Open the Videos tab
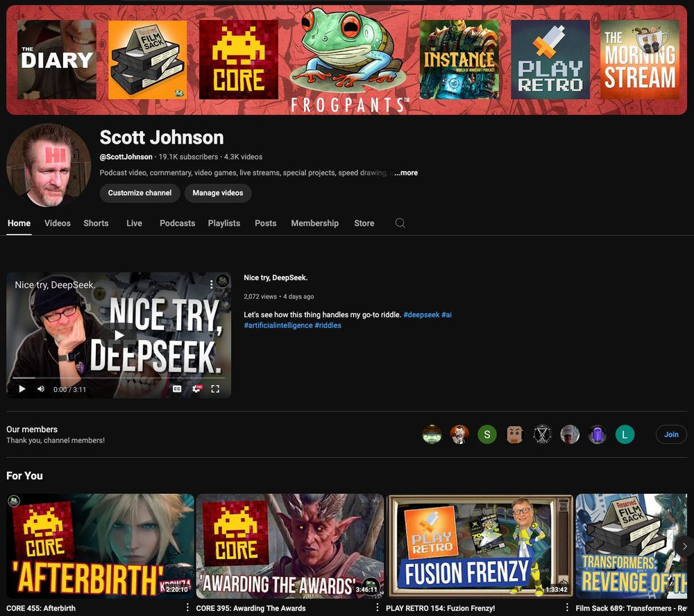The image size is (694, 616). 58,223
